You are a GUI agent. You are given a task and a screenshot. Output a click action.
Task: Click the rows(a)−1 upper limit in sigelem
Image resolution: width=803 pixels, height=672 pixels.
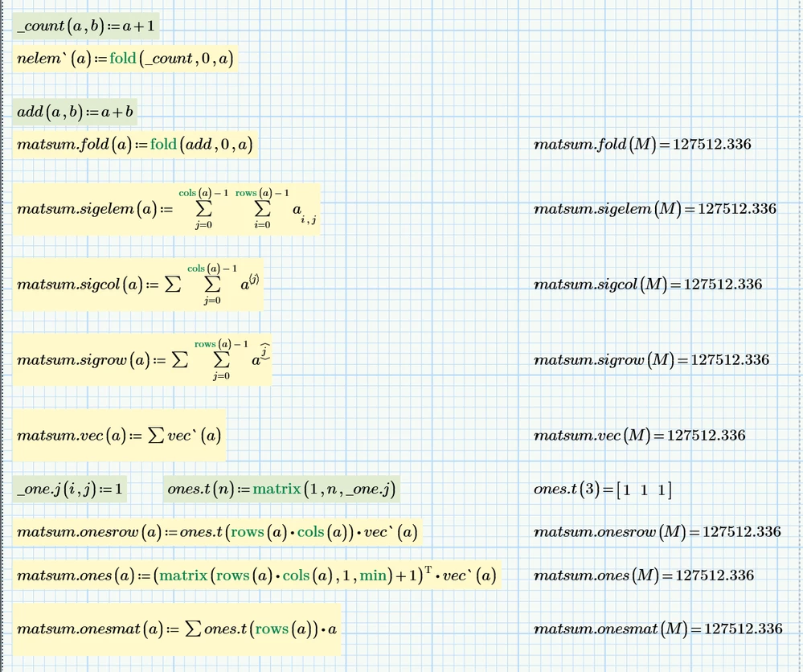(262, 193)
